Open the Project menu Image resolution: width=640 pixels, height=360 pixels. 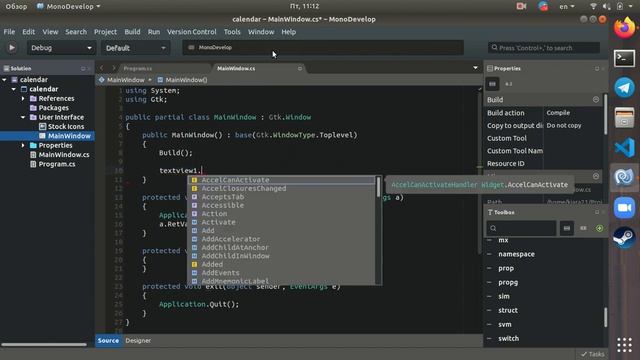(x=105, y=32)
